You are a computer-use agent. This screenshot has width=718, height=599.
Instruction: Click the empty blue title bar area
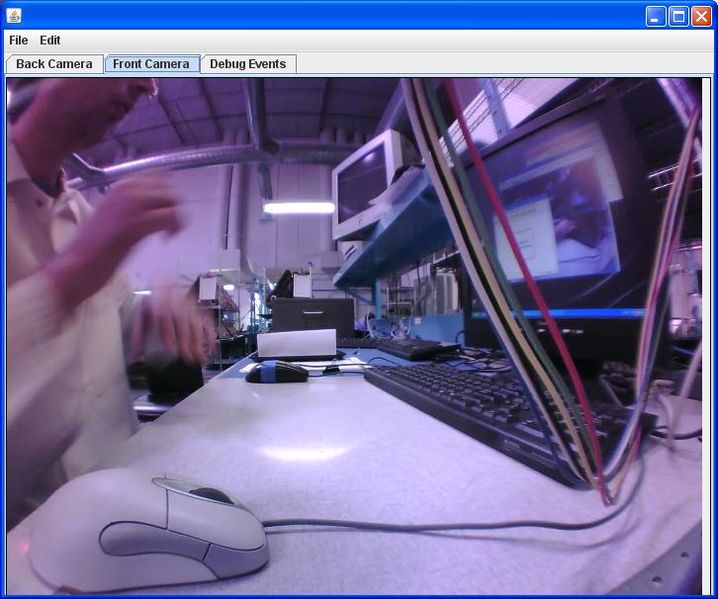click(x=330, y=15)
